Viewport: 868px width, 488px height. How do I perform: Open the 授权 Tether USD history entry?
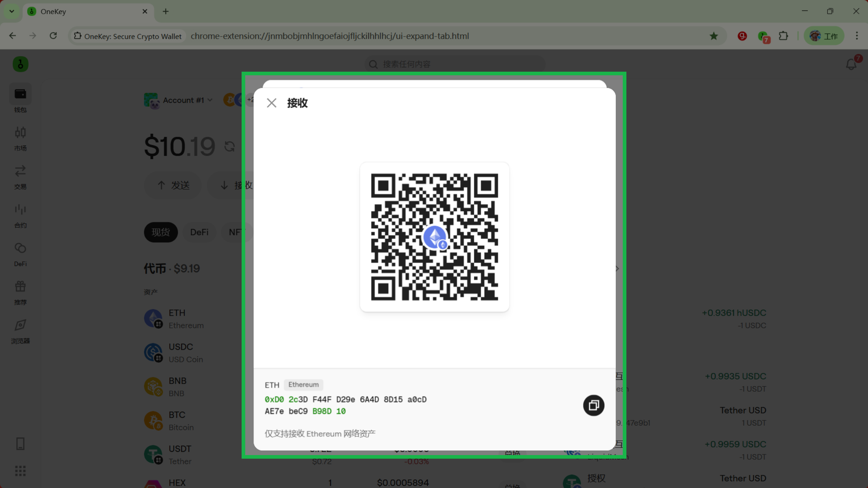pyautogui.click(x=665, y=481)
